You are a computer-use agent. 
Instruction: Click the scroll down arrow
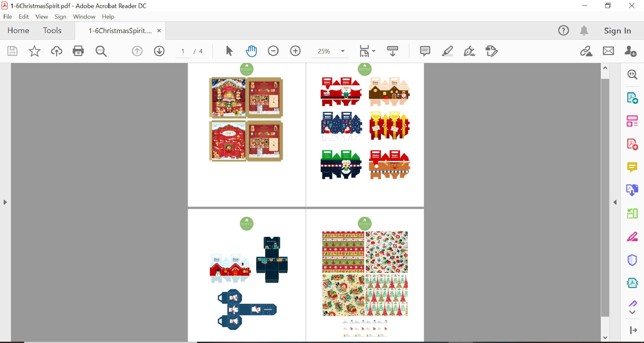(605, 338)
